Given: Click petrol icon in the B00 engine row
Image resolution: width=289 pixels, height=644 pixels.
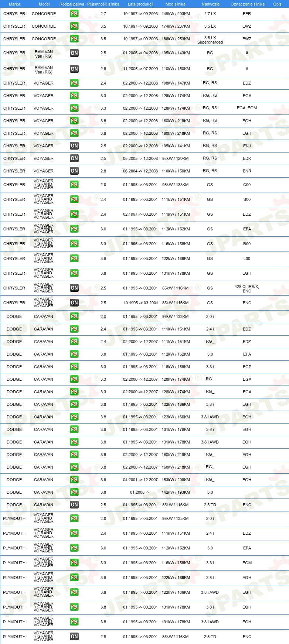Looking at the screenshot, I should (x=74, y=199).
